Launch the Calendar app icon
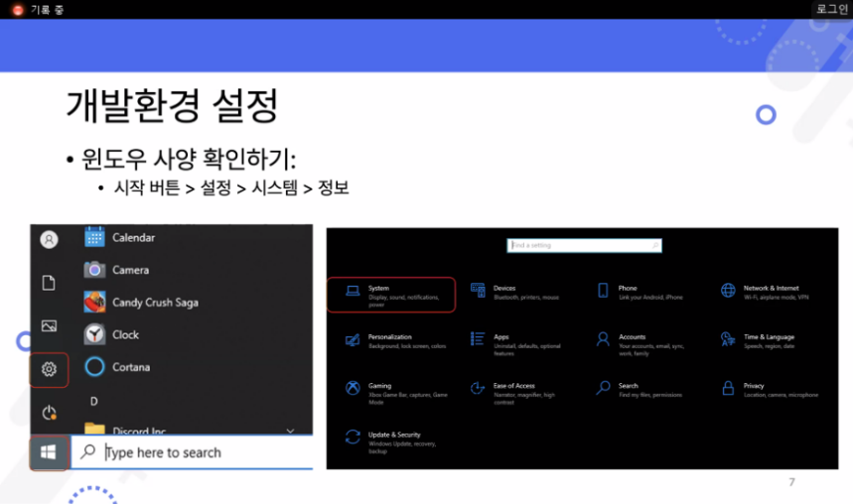 (x=94, y=237)
